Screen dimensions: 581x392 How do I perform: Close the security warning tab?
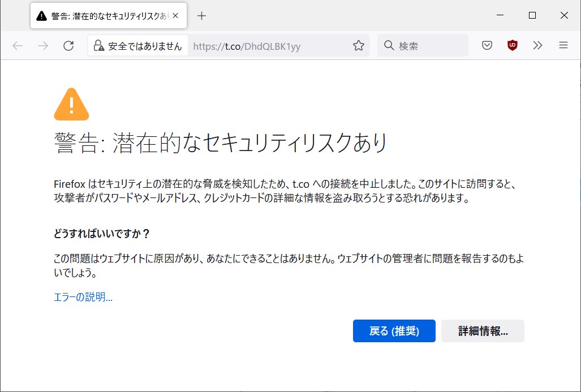(175, 16)
